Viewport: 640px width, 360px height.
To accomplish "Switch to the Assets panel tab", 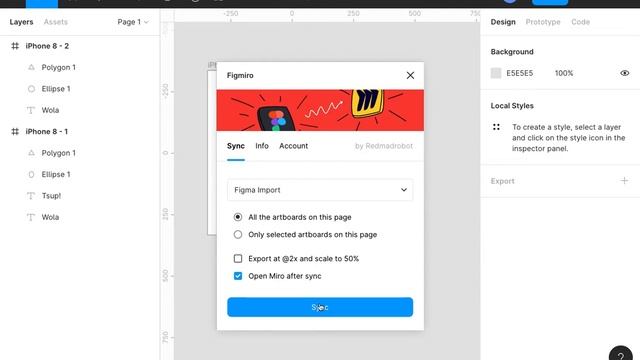I will point(56,22).
